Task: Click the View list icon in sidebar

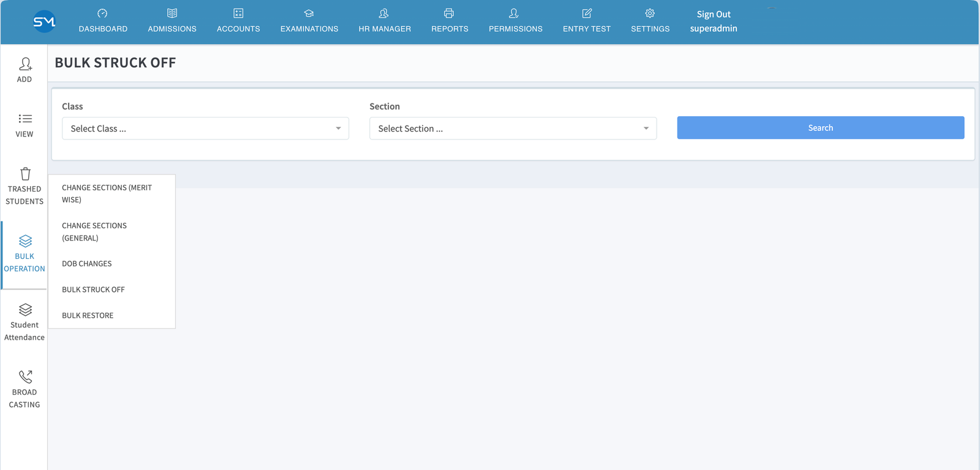Action: coord(25,119)
